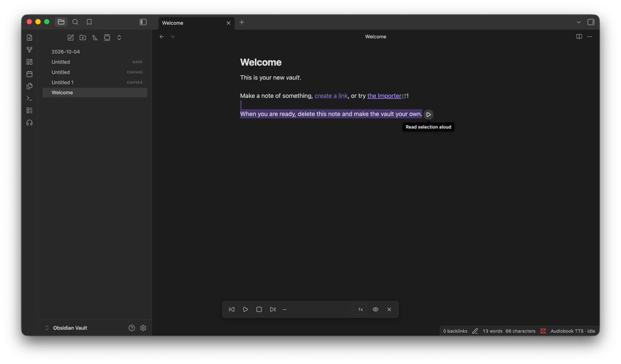This screenshot has width=621, height=364.
Task: Expand or collapse all folders in explorer
Action: click(119, 38)
